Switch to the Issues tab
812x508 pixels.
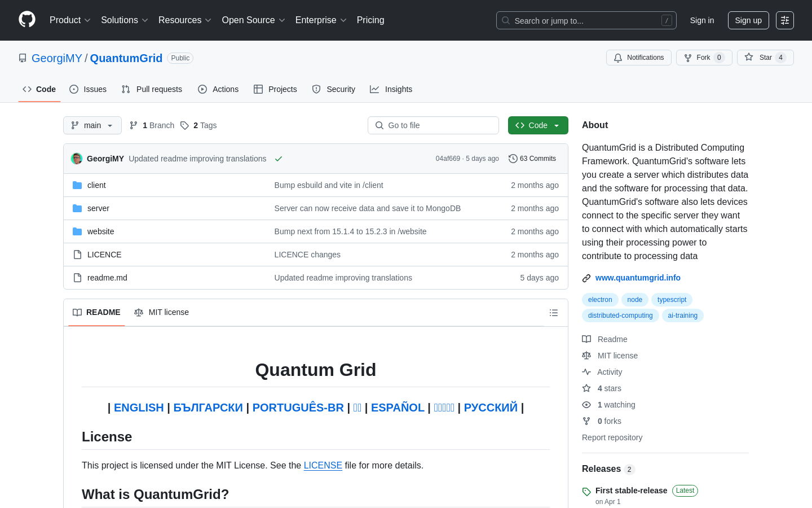(x=88, y=89)
